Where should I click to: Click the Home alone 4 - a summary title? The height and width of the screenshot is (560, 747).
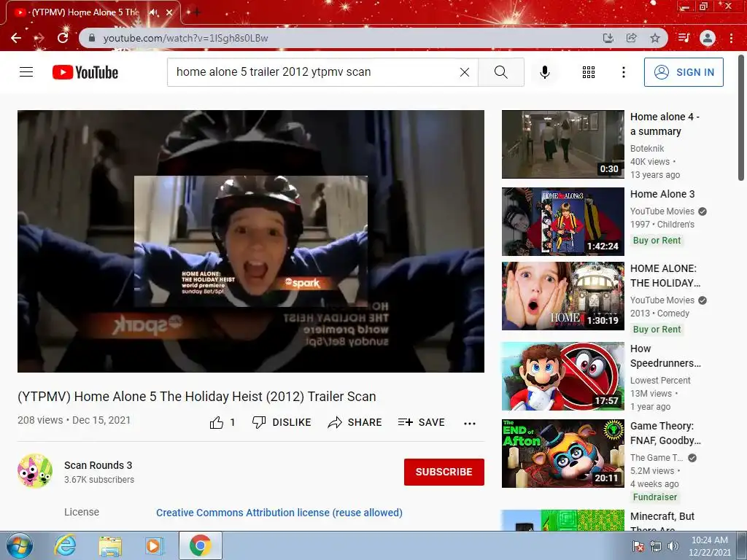tap(665, 124)
